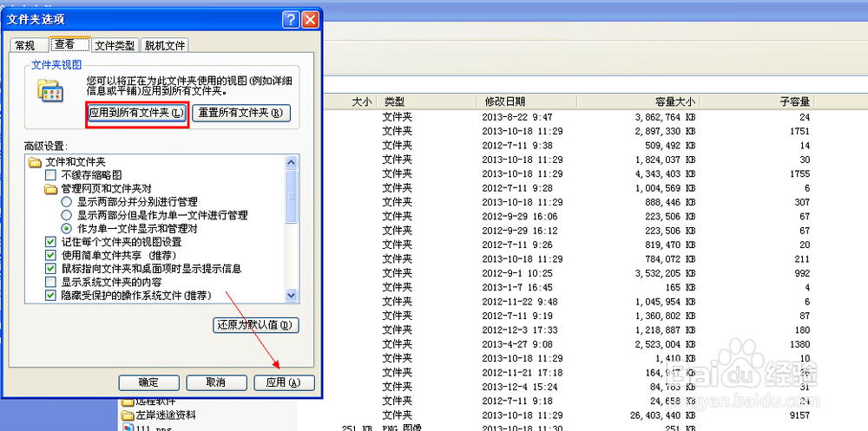
Task: Open the 文件类型 tab
Action: [x=115, y=45]
